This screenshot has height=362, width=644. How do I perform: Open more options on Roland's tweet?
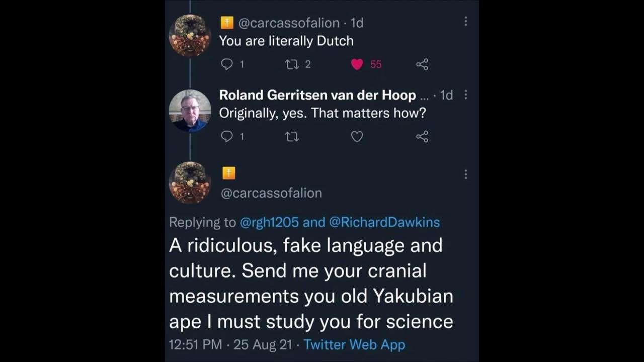tap(465, 95)
